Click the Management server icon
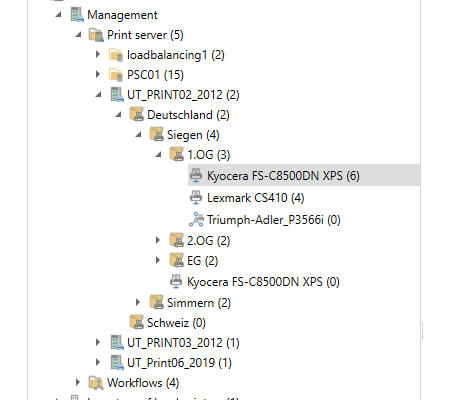The height and width of the screenshot is (400, 450). coord(77,15)
